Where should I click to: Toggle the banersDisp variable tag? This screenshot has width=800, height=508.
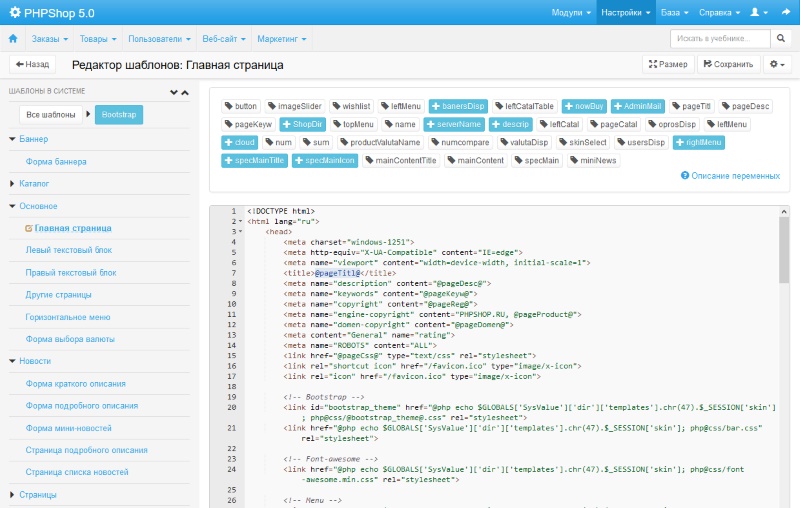[x=457, y=106]
